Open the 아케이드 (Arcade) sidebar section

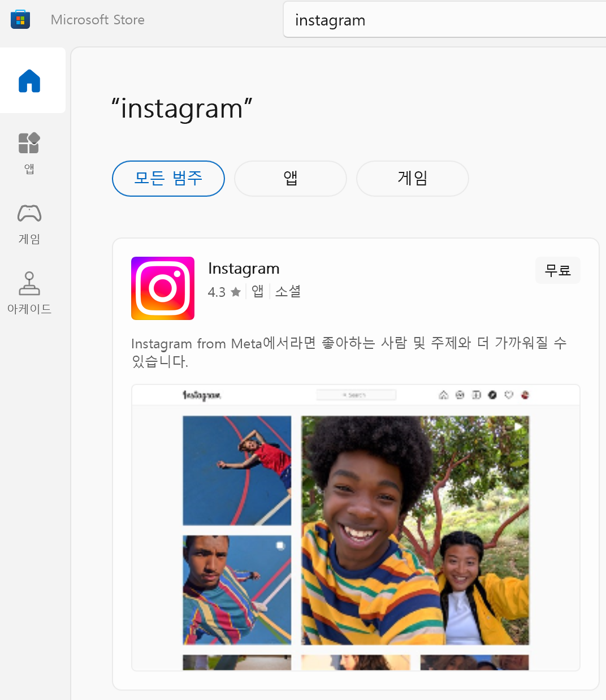[x=29, y=293]
